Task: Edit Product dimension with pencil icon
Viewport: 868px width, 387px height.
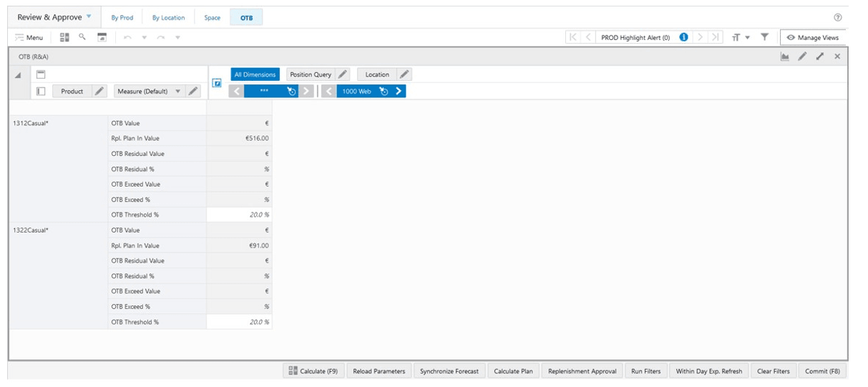Action: [99, 92]
